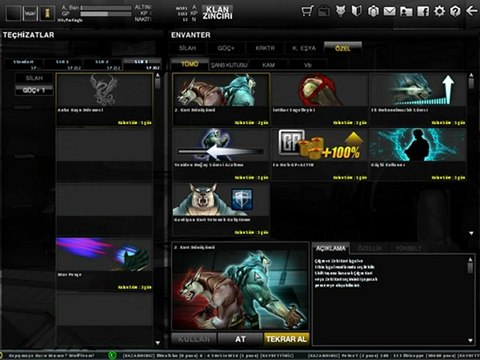Select the dashing wolf with up arrow item
Image resolution: width=480 pixels, height=360 pixels.
[x=418, y=99]
